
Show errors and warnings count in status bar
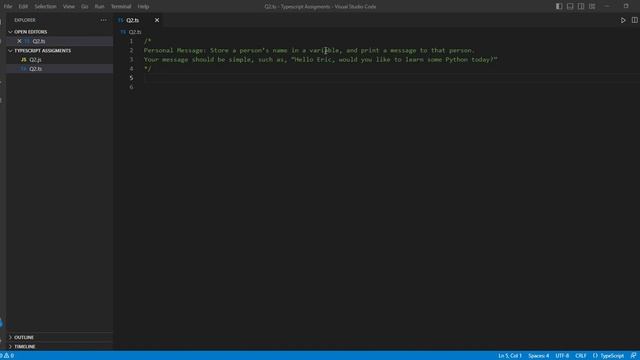coord(8,356)
